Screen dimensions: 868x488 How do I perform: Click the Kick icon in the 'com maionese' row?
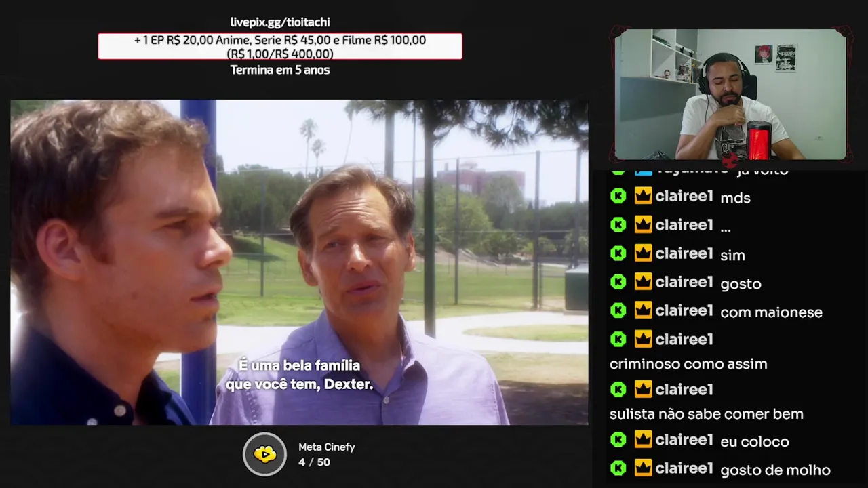click(x=618, y=310)
